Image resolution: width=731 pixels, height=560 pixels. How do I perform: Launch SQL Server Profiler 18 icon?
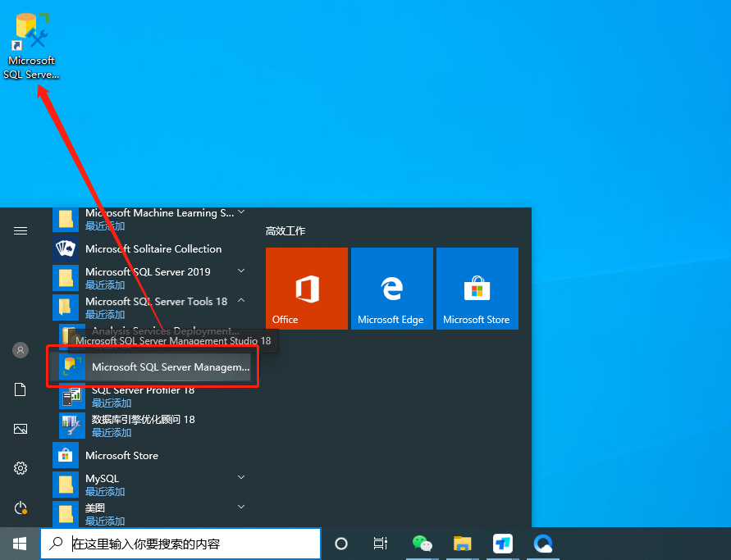click(x=72, y=396)
